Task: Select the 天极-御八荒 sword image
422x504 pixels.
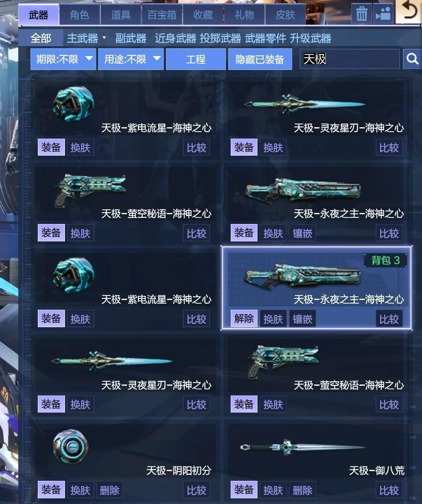Action: coord(302,447)
